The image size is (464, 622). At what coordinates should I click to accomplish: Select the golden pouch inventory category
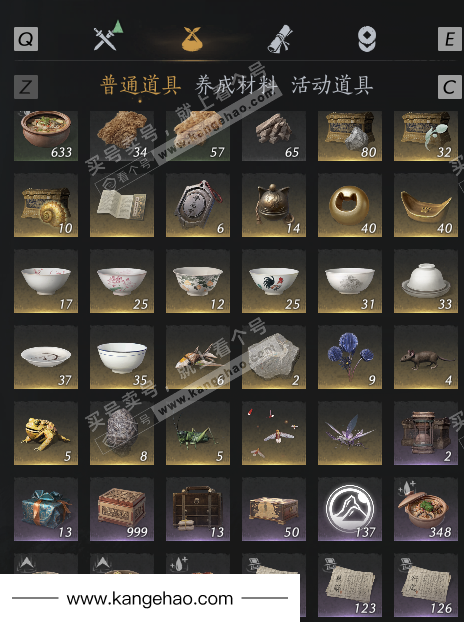click(192, 38)
